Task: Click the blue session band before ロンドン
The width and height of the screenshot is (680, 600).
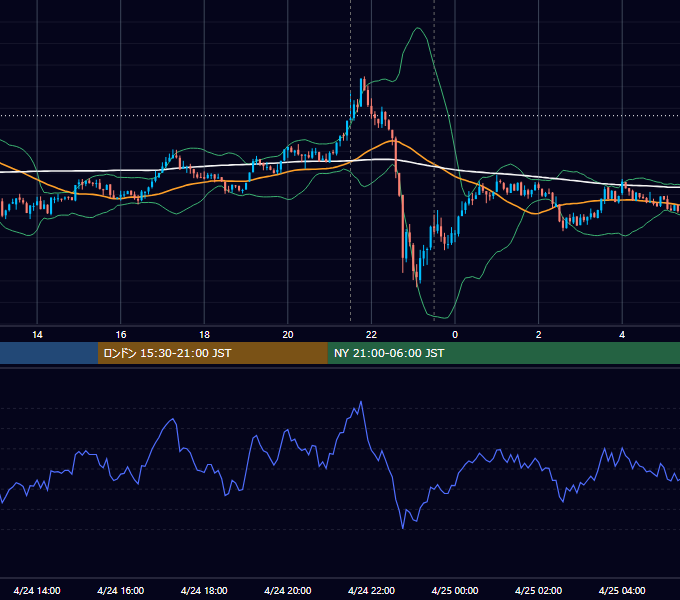Action: 49,353
